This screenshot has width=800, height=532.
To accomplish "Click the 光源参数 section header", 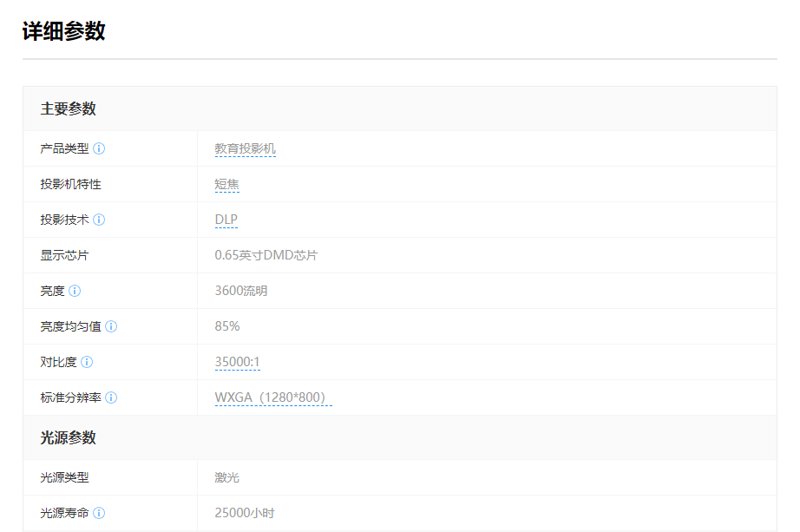I will [x=68, y=437].
